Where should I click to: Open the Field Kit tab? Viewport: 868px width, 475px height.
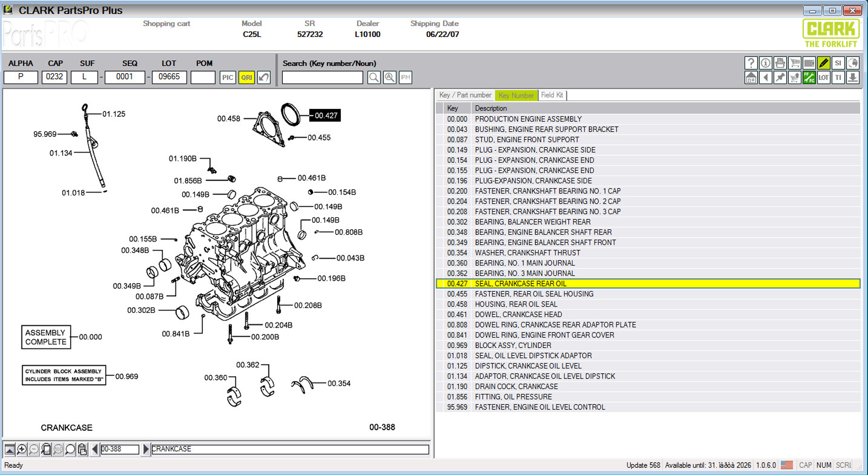point(552,95)
